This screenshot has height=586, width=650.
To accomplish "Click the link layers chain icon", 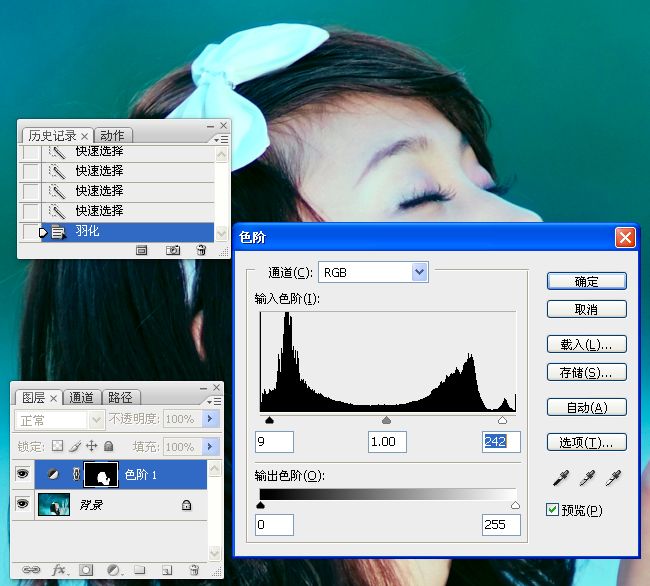I will (x=30, y=569).
